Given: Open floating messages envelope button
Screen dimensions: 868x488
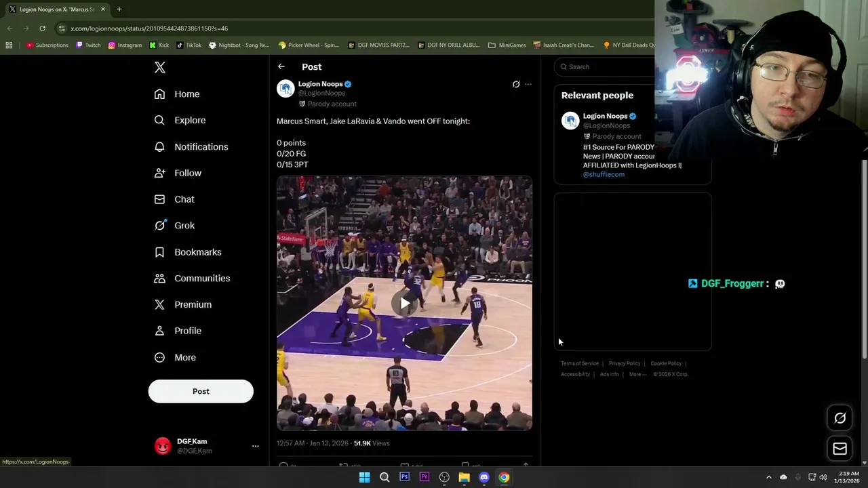Looking at the screenshot, I should (x=840, y=449).
